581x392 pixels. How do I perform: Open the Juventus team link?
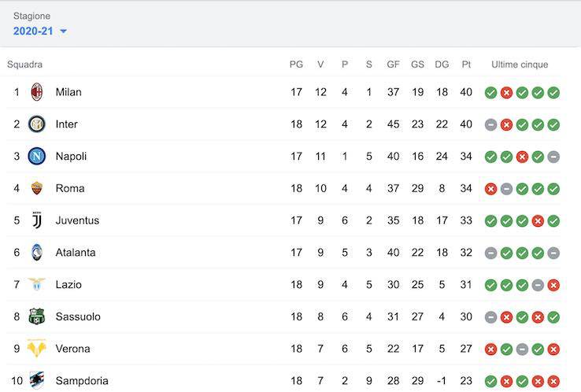click(x=77, y=220)
